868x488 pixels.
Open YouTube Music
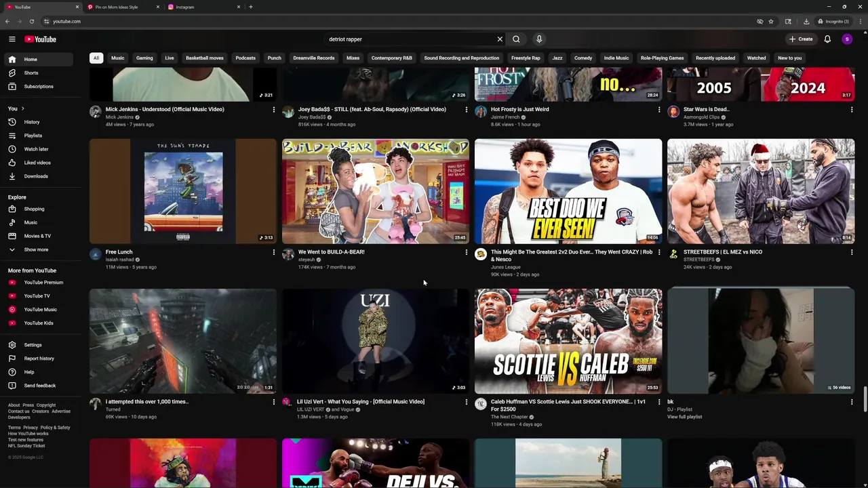(38, 310)
